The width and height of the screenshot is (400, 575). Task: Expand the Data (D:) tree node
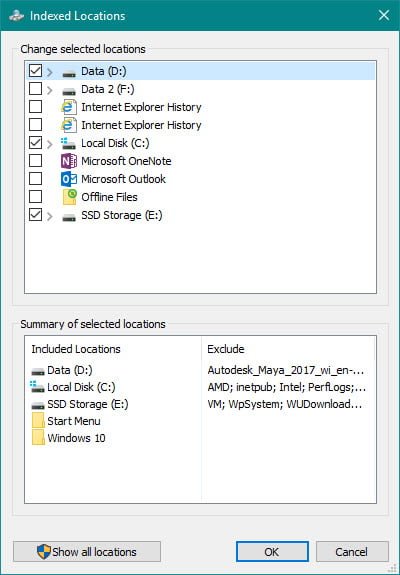pos(50,72)
